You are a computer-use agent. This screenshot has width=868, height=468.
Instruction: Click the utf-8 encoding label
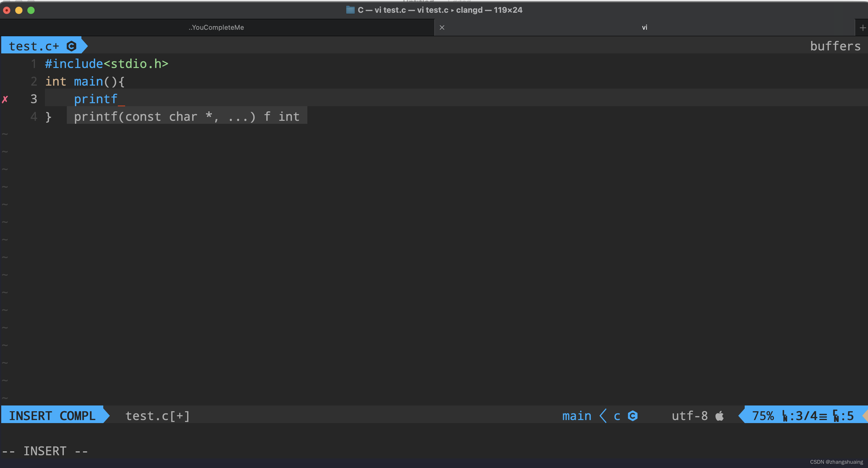689,416
